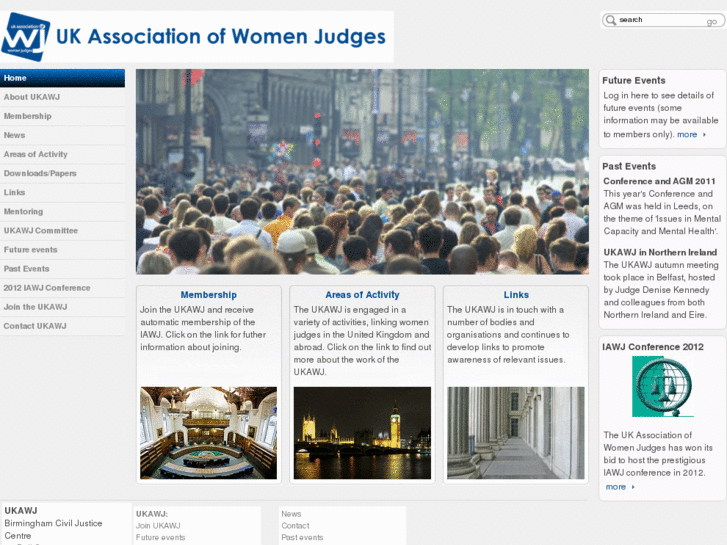727x545 pixels.
Task: Click the Links card heading
Action: [x=516, y=295]
